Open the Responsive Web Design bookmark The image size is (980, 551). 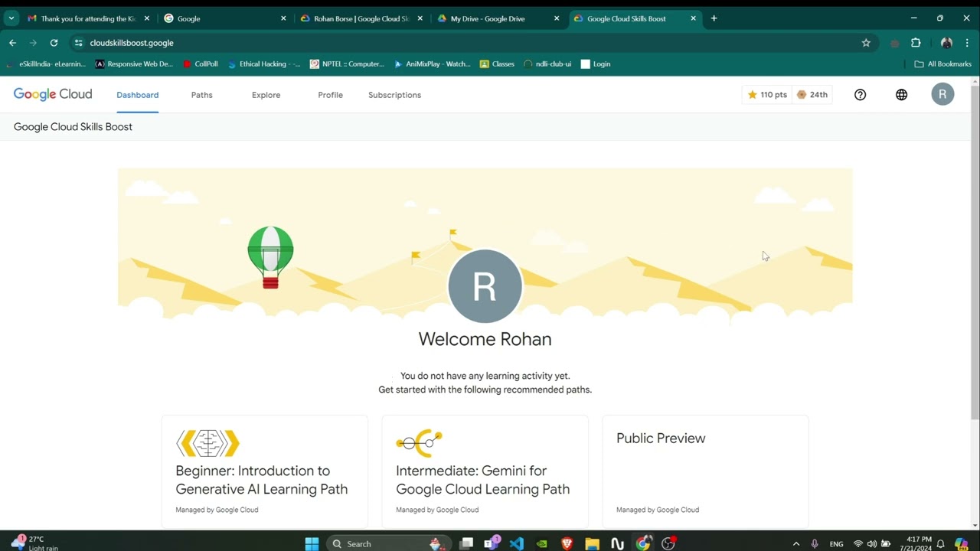pos(135,64)
